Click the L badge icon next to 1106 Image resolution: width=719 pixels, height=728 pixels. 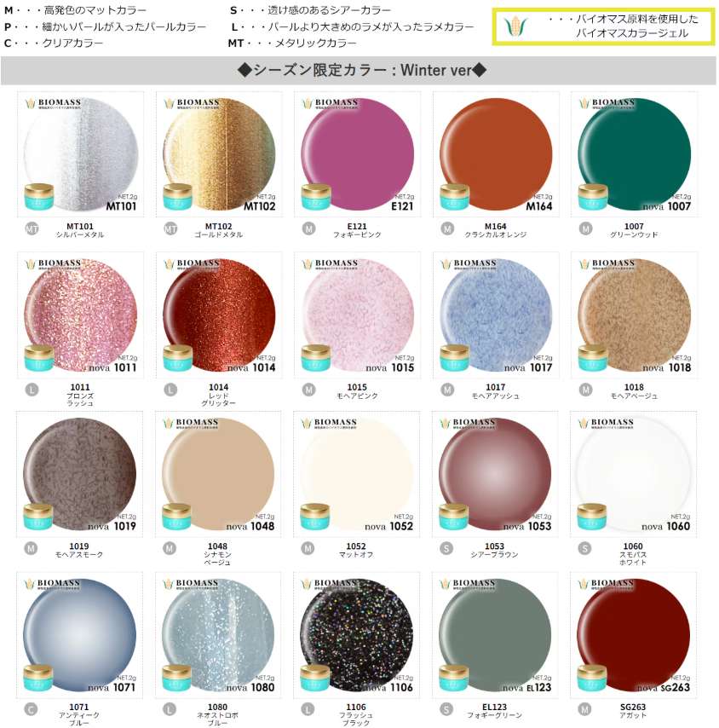coord(308,709)
